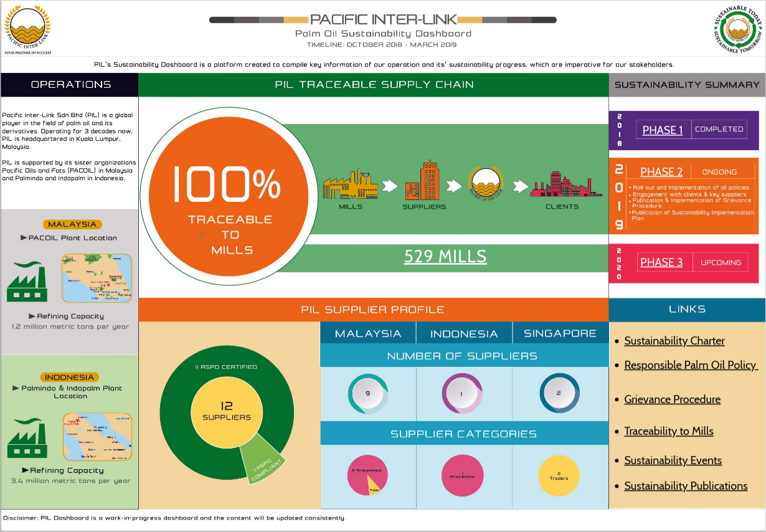Click the disclaimer text at the bottom
This screenshot has width=766, height=532.
click(x=174, y=518)
